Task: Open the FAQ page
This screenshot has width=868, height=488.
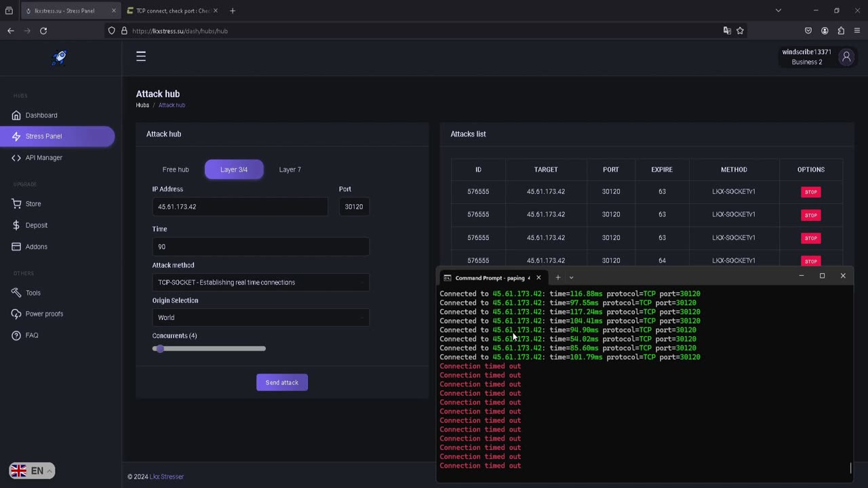Action: (x=31, y=335)
